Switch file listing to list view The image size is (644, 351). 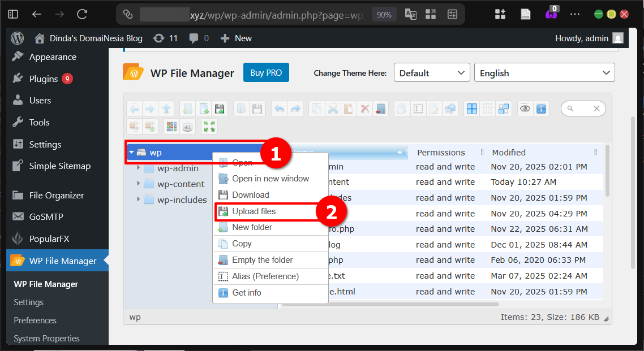coord(487,109)
